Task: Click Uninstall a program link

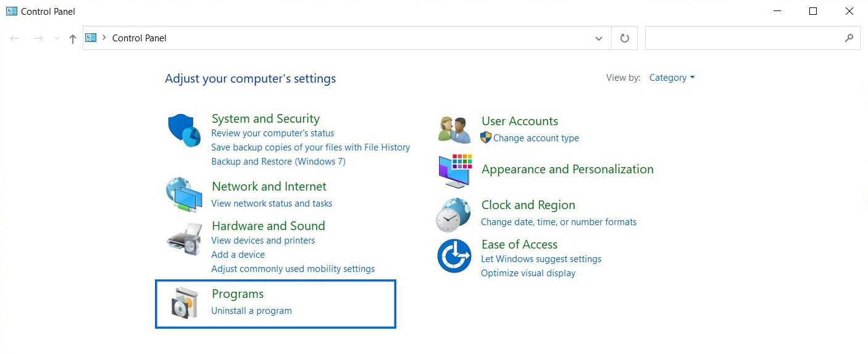Action: click(x=251, y=311)
